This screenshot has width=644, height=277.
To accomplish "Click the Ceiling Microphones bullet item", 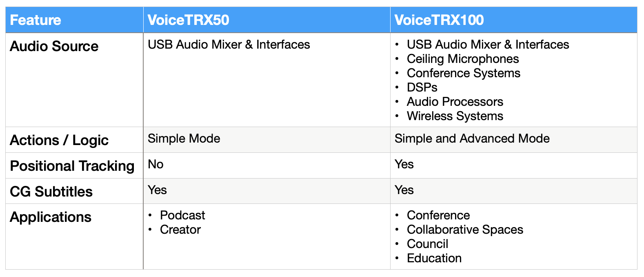I will [462, 59].
